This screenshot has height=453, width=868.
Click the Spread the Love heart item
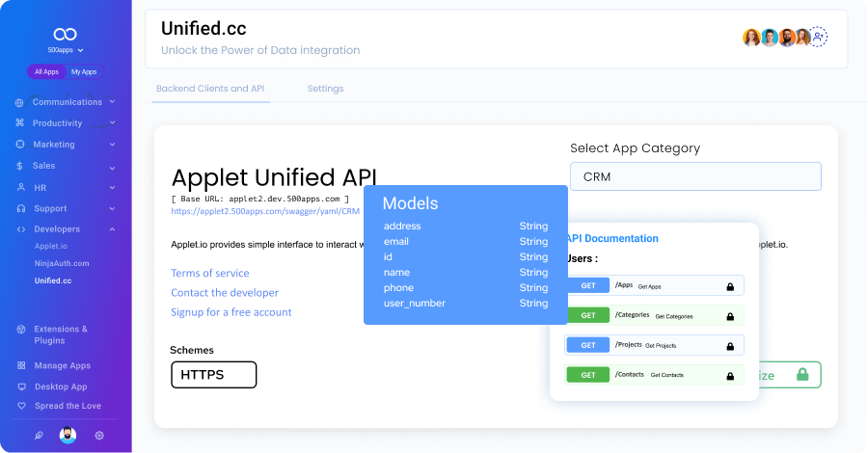point(68,406)
